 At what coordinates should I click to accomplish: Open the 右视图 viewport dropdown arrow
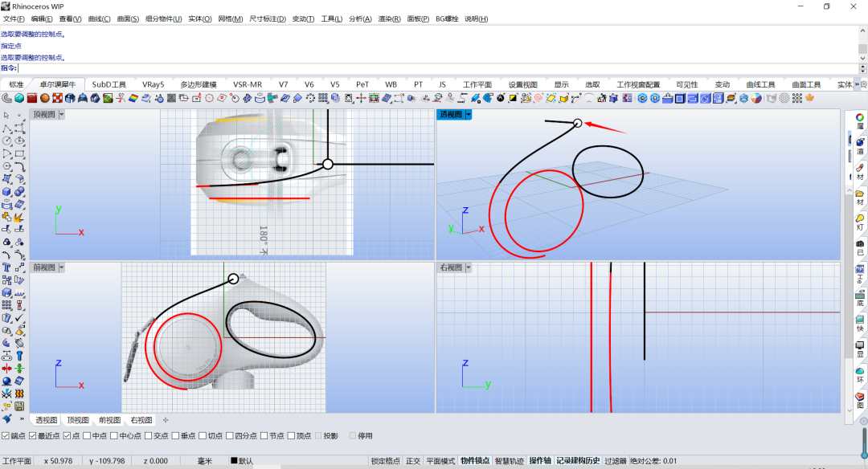point(469,267)
